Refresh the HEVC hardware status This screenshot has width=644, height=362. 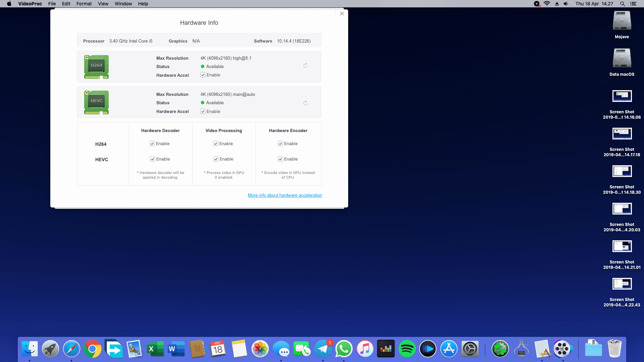(306, 103)
